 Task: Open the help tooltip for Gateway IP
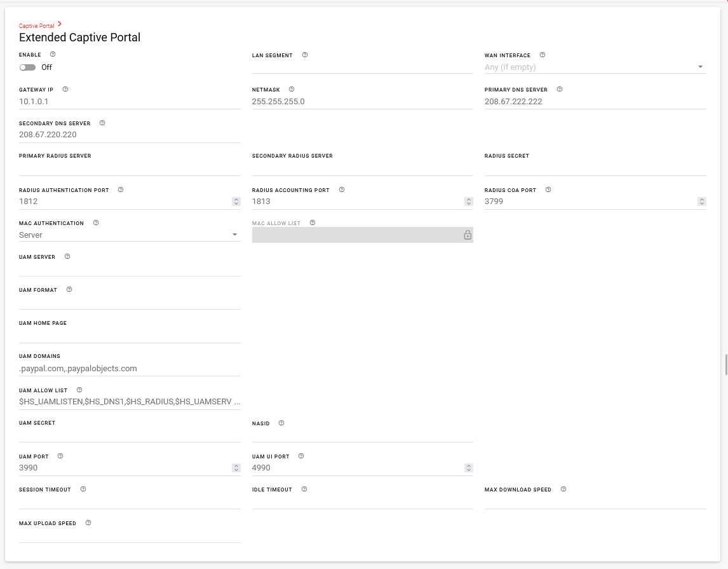click(65, 89)
